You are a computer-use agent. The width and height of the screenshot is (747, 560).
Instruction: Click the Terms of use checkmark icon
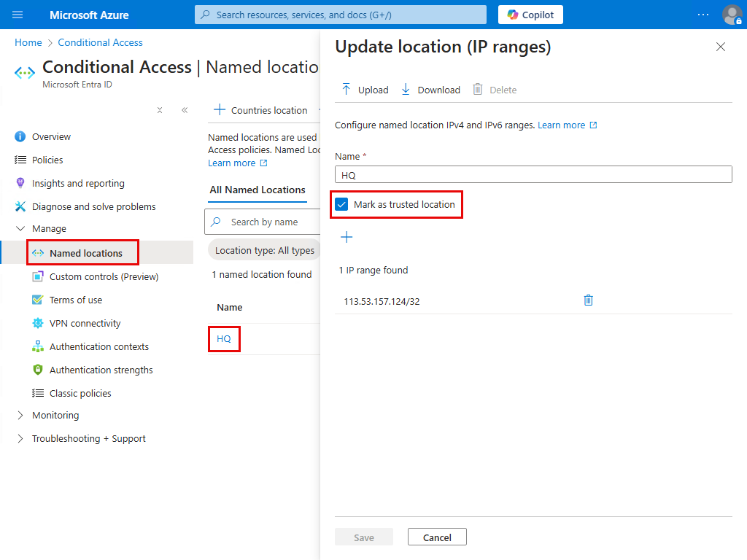[x=38, y=300]
